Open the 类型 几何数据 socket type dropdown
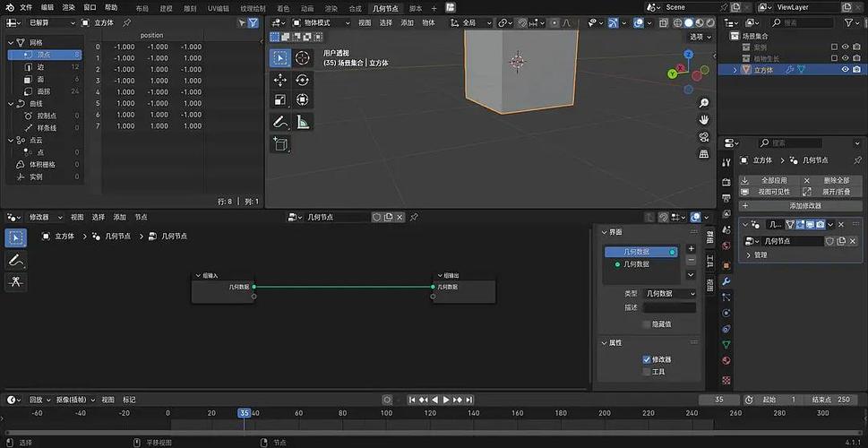Image resolution: width=868 pixels, height=448 pixels. point(669,294)
